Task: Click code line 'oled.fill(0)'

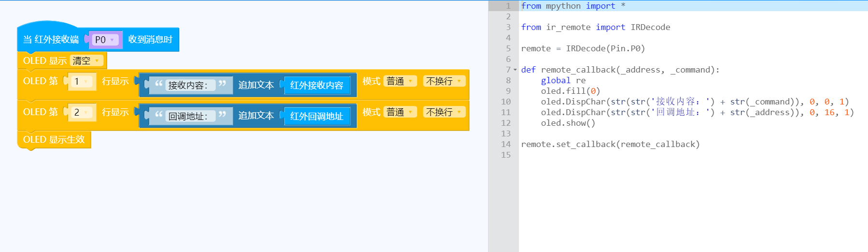Action: [x=571, y=91]
